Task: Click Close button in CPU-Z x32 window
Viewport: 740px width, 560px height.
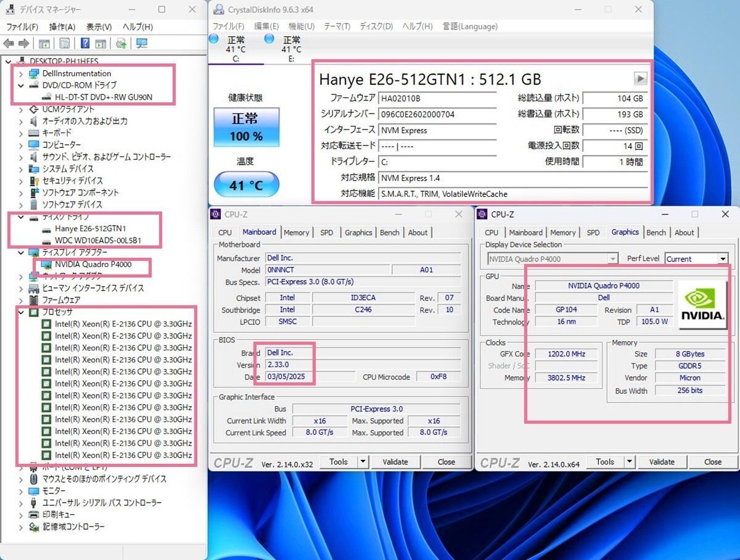Action: click(446, 461)
